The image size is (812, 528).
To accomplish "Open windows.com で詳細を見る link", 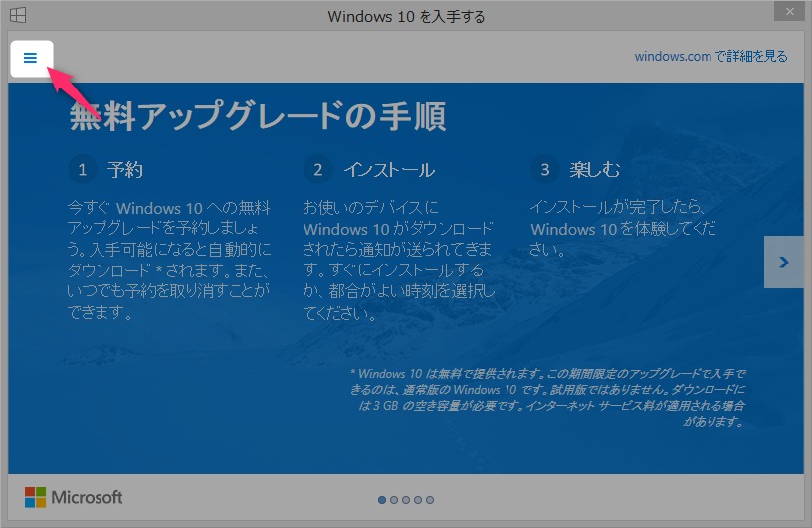I will (710, 56).
